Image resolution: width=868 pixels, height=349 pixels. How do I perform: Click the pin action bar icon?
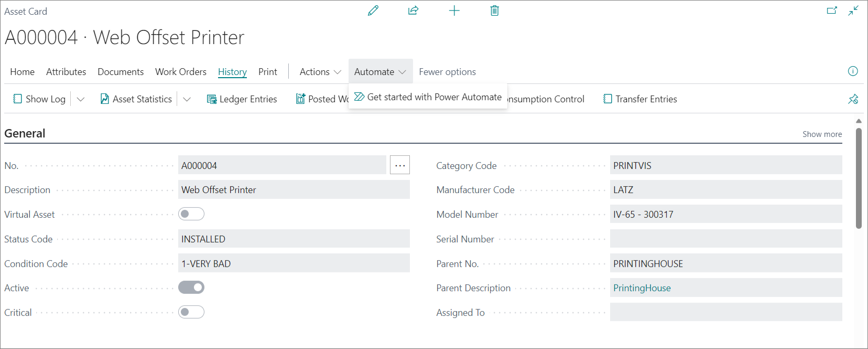point(853,99)
